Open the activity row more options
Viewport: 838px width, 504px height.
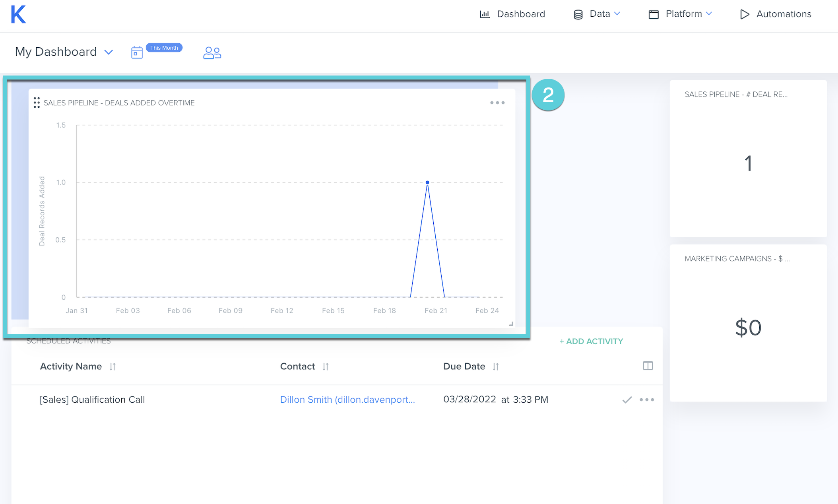tap(647, 400)
